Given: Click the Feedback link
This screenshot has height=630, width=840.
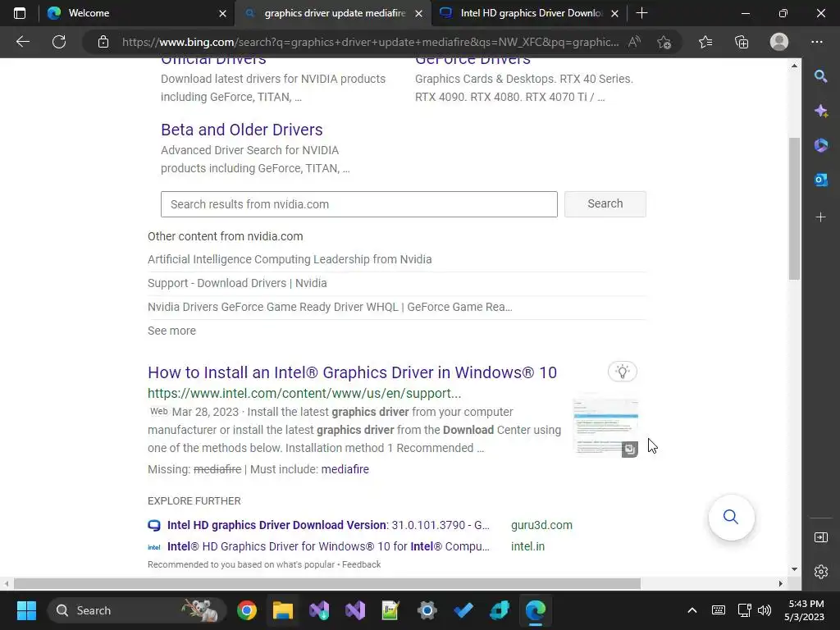Looking at the screenshot, I should tap(361, 564).
